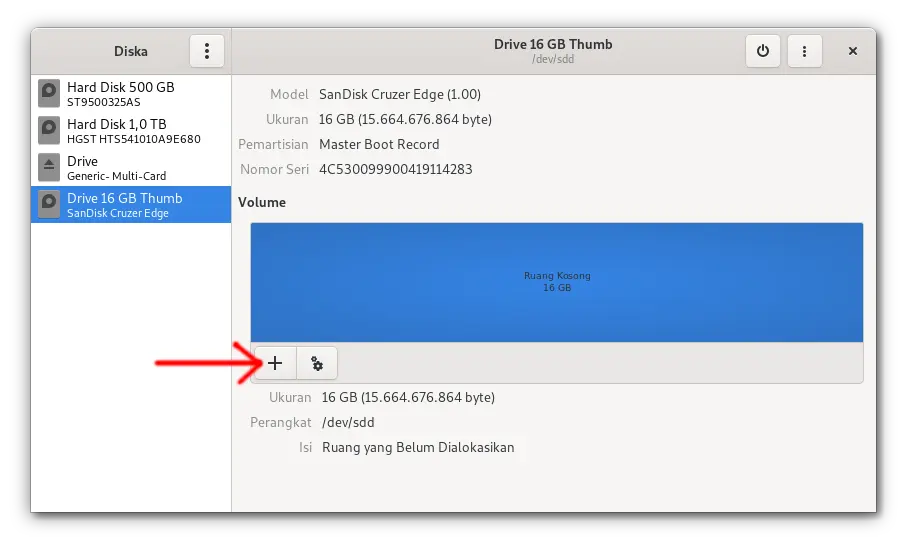The height and width of the screenshot is (550, 911).
Task: Click the Volume section heading
Action: (262, 202)
